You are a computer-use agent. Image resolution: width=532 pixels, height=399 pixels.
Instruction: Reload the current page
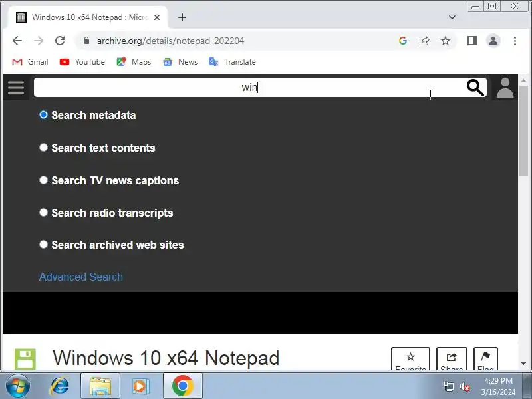click(x=60, y=41)
